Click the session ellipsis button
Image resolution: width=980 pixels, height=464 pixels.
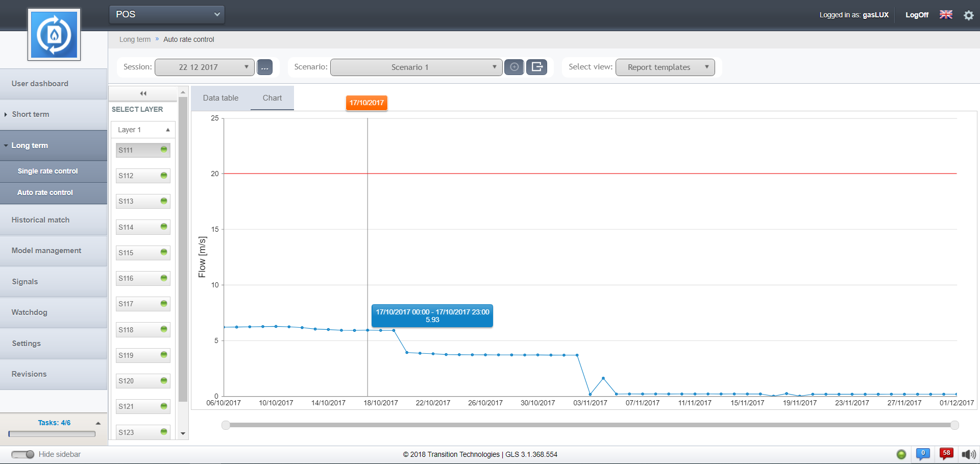coord(264,67)
